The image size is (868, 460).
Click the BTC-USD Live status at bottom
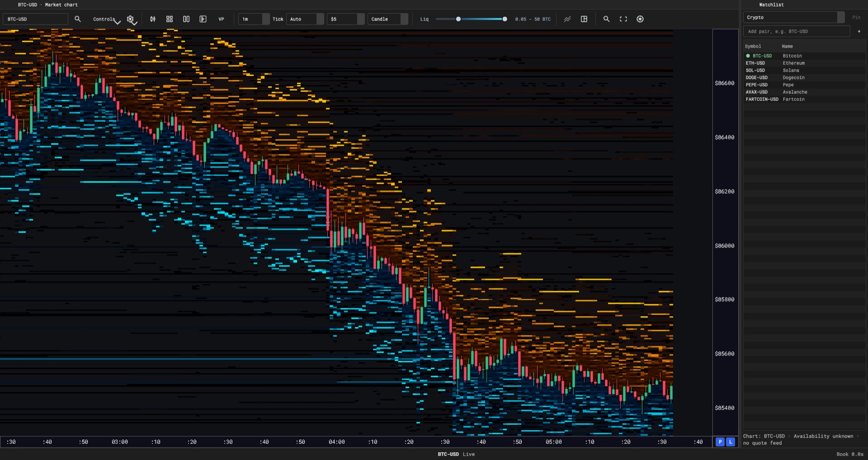456,455
